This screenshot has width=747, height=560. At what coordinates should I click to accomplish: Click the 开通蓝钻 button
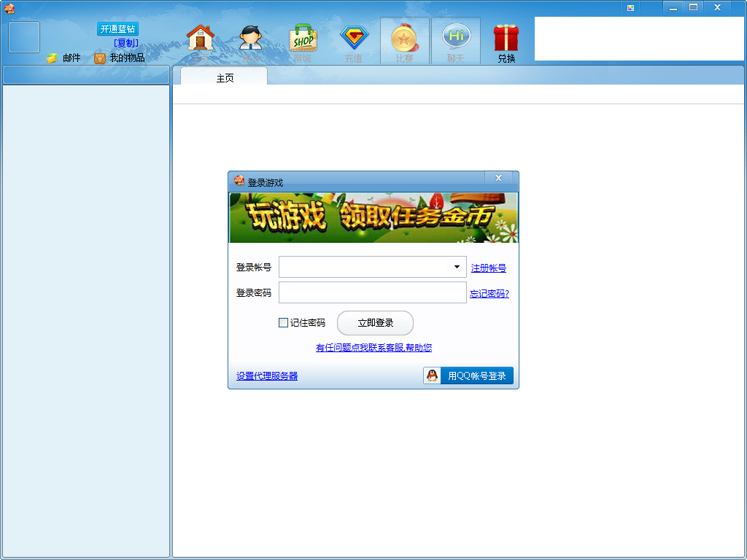tap(117, 29)
